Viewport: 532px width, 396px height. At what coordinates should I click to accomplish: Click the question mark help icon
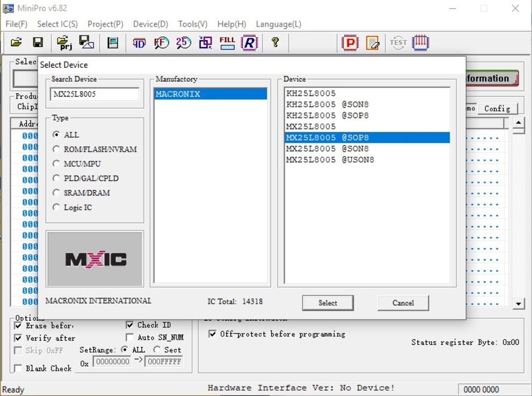(275, 42)
